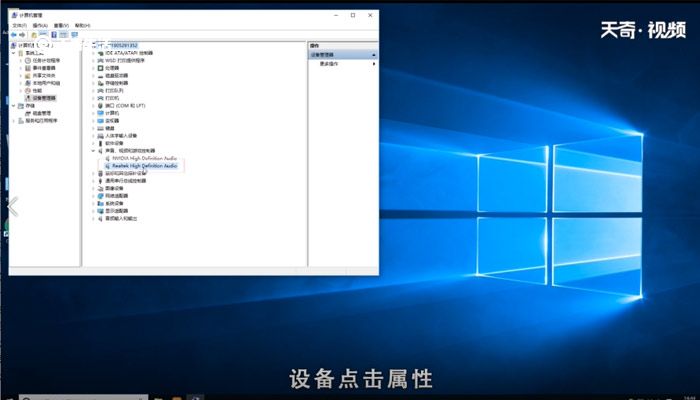Select the WSD 打印提供程序 label
Viewport: 700px width, 400px height.
[x=125, y=60]
